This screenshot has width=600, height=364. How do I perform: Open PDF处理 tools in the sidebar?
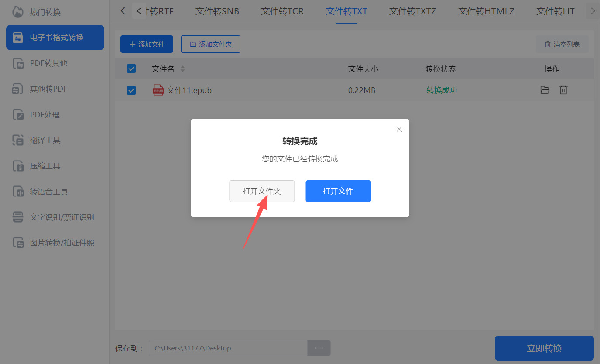[55, 115]
